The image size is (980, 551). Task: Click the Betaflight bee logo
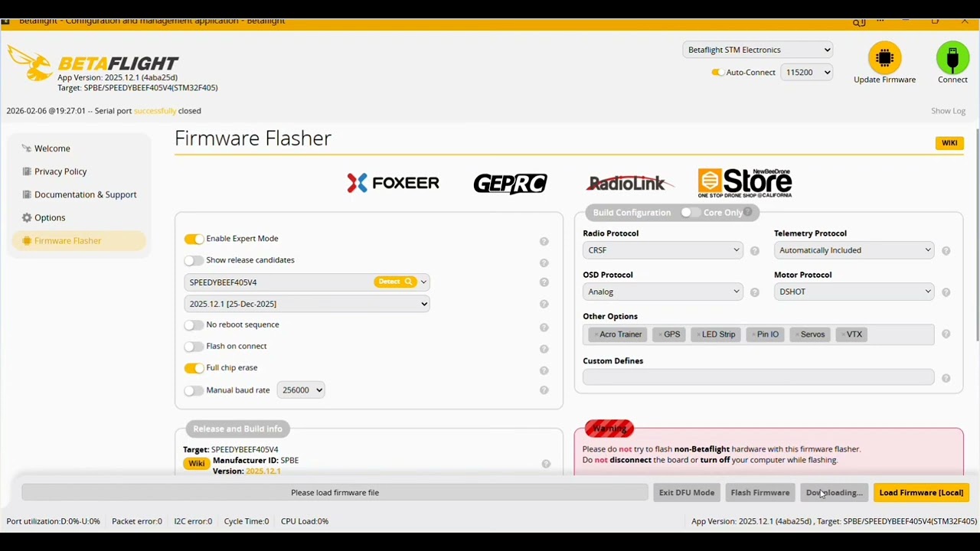point(30,63)
